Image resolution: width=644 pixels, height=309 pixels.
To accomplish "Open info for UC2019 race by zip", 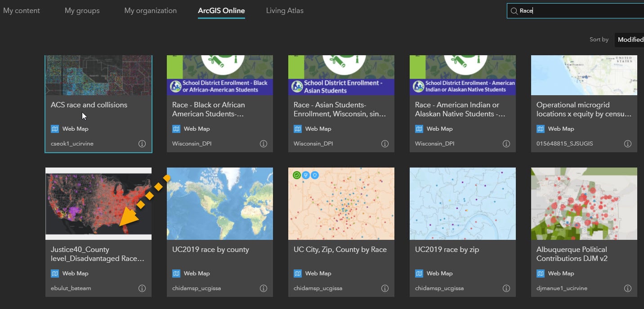I will tap(506, 288).
